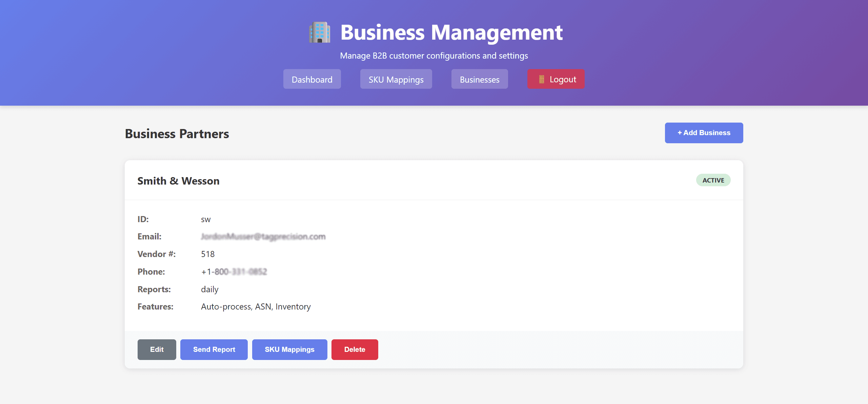Click the ACTIVE status badge
Screen dimensions: 868x404
pyautogui.click(x=713, y=180)
